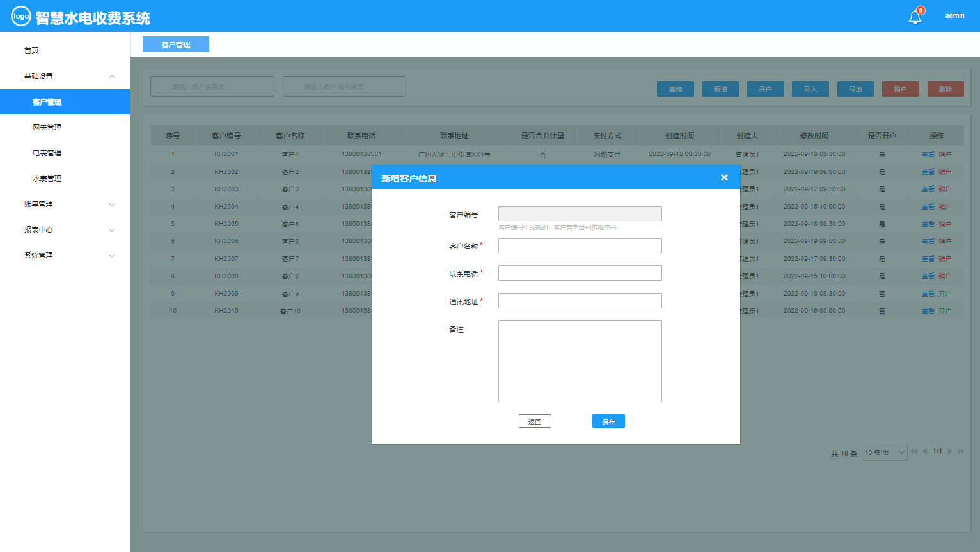Go to the last page arrow
Image resolution: width=980 pixels, height=552 pixels.
pos(960,452)
